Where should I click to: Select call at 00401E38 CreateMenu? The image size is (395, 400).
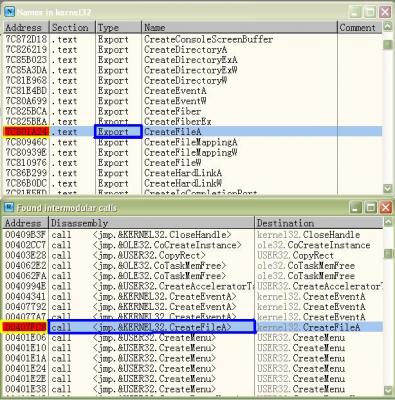point(193,389)
